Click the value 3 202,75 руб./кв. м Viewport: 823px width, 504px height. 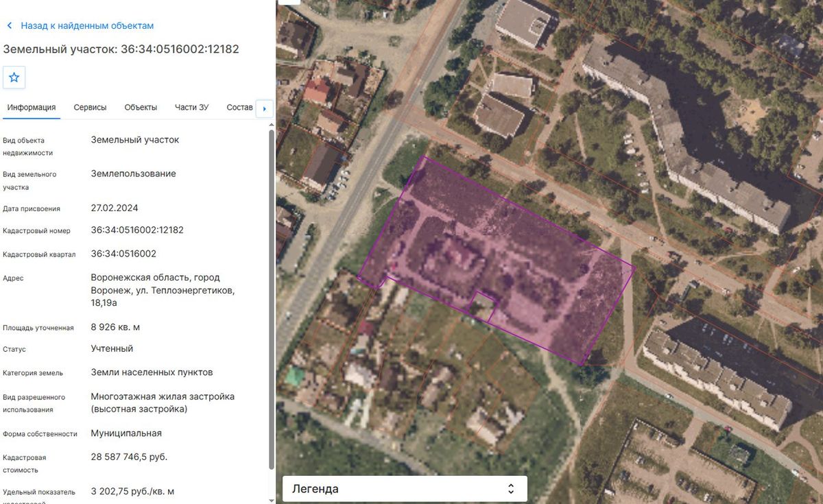132,492
